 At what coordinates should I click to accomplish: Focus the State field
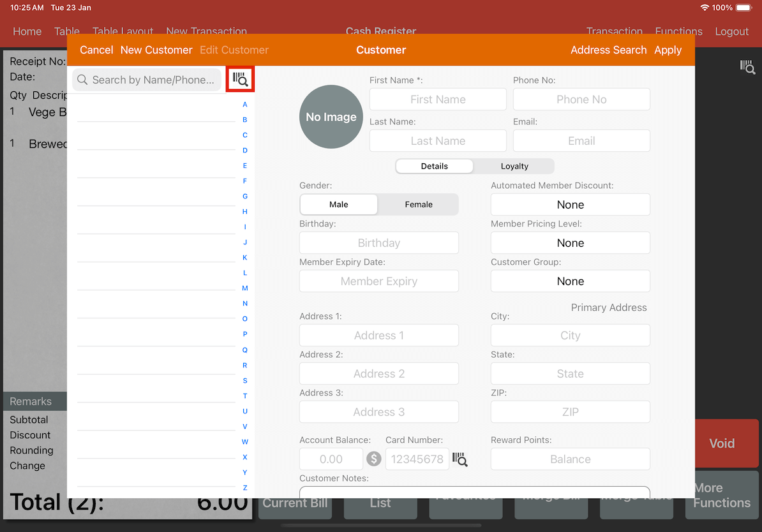click(x=570, y=374)
